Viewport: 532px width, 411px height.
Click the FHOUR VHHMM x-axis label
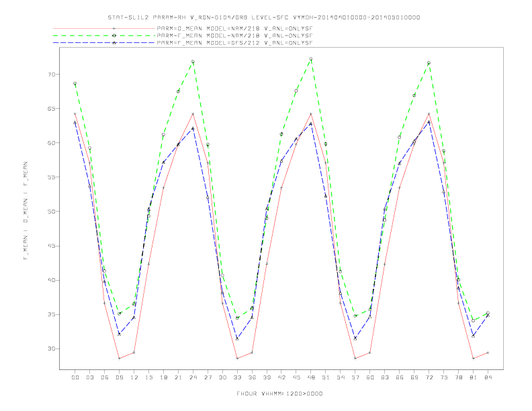point(279,394)
